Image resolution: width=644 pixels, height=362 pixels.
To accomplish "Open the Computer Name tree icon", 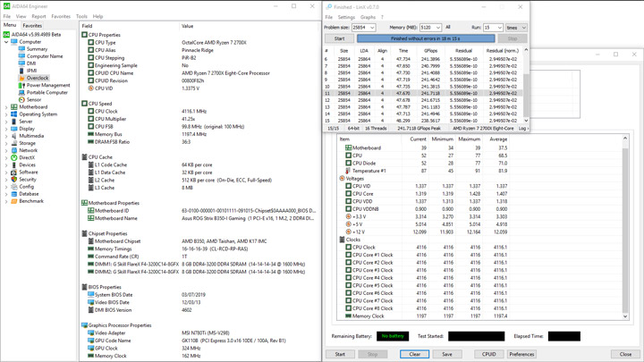I will pyautogui.click(x=21, y=56).
